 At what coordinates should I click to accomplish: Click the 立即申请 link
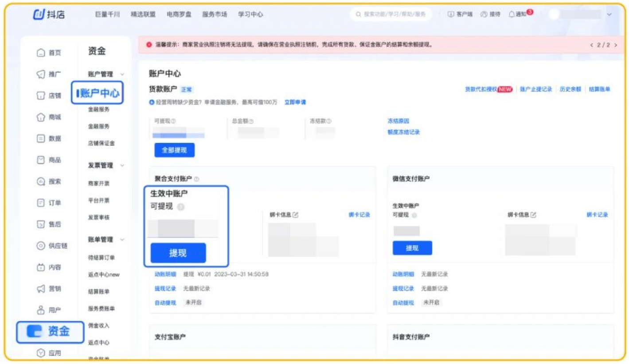point(295,102)
